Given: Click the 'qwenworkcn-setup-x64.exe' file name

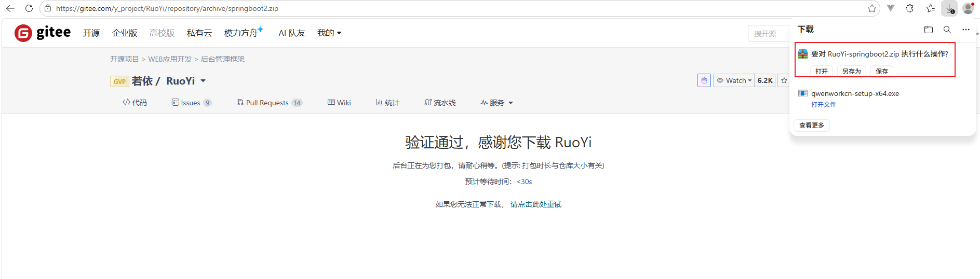Looking at the screenshot, I should (x=855, y=93).
